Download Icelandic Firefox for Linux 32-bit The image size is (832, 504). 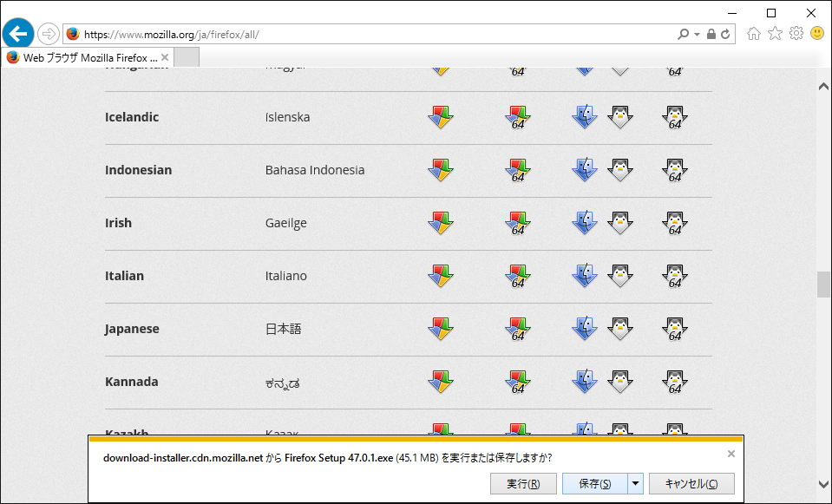(619, 117)
